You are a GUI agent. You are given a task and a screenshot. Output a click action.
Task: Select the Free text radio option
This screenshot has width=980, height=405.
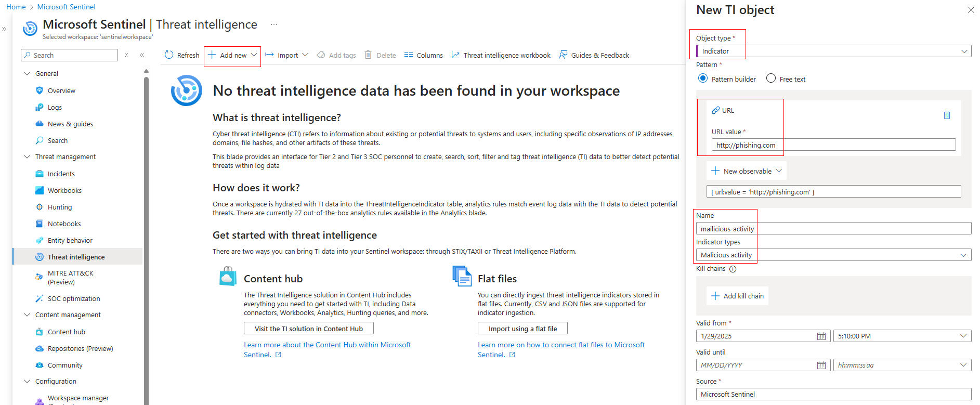click(x=771, y=79)
